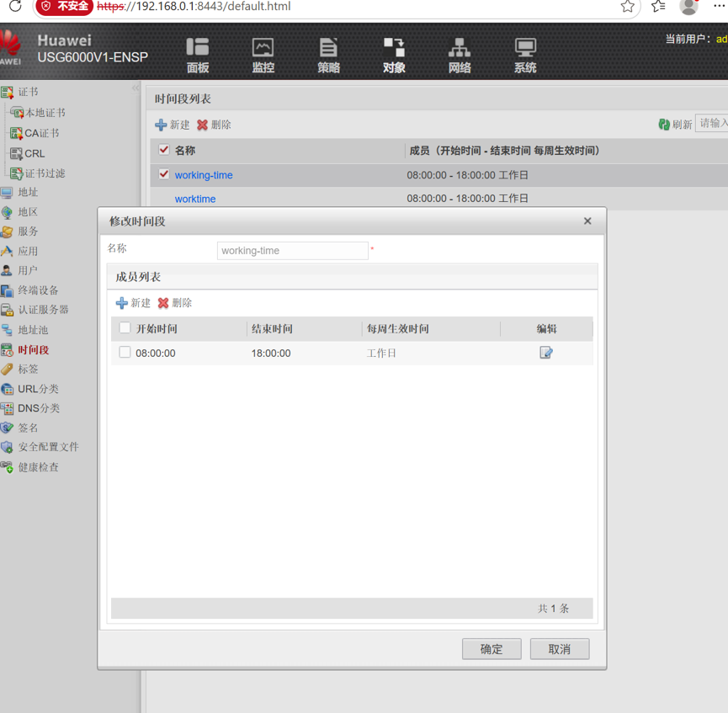Click 新建 in the 时间段列表 toolbar
The width and height of the screenshot is (728, 713).
pyautogui.click(x=173, y=125)
